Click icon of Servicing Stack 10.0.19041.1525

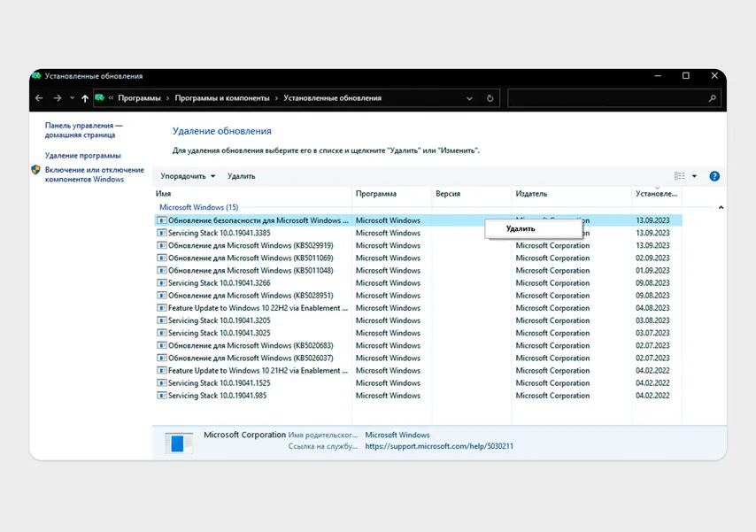pyautogui.click(x=162, y=383)
